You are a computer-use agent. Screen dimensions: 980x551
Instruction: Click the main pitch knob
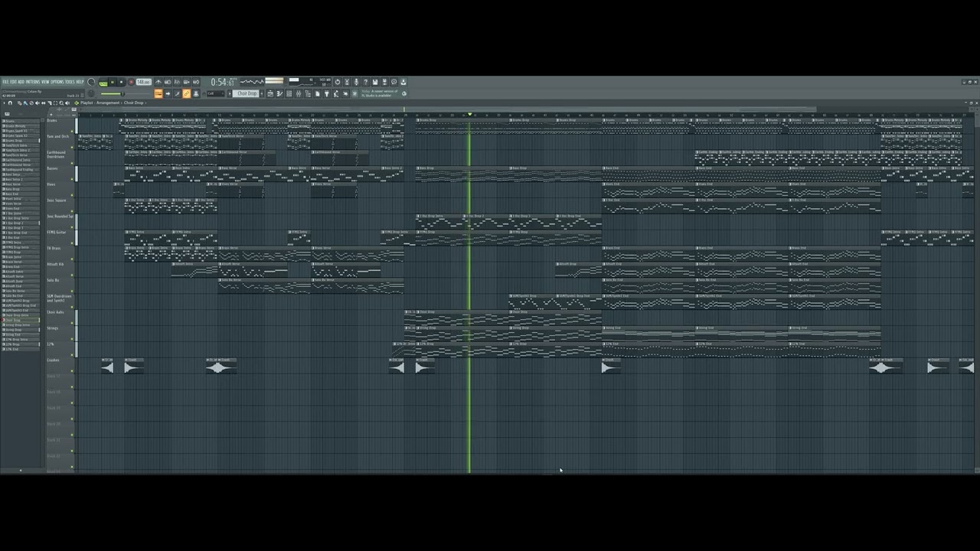click(x=91, y=93)
